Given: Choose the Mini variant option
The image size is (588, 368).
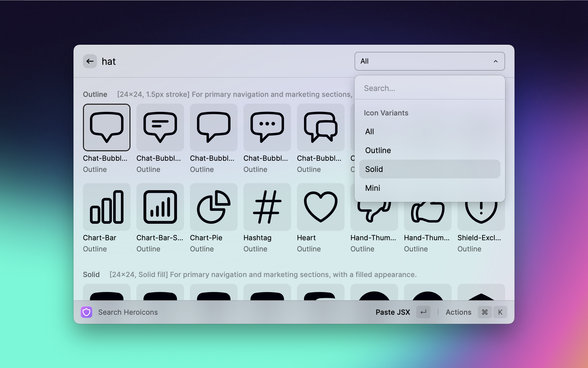Looking at the screenshot, I should pos(430,188).
